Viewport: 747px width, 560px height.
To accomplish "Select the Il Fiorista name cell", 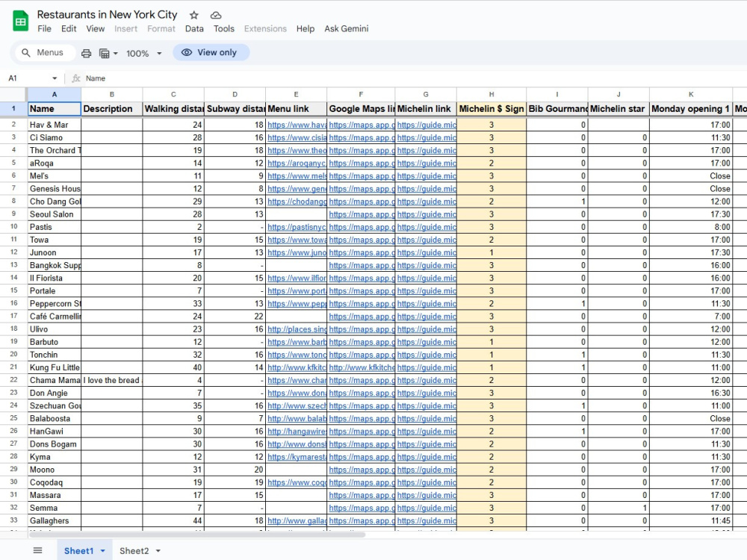I will tap(55, 278).
